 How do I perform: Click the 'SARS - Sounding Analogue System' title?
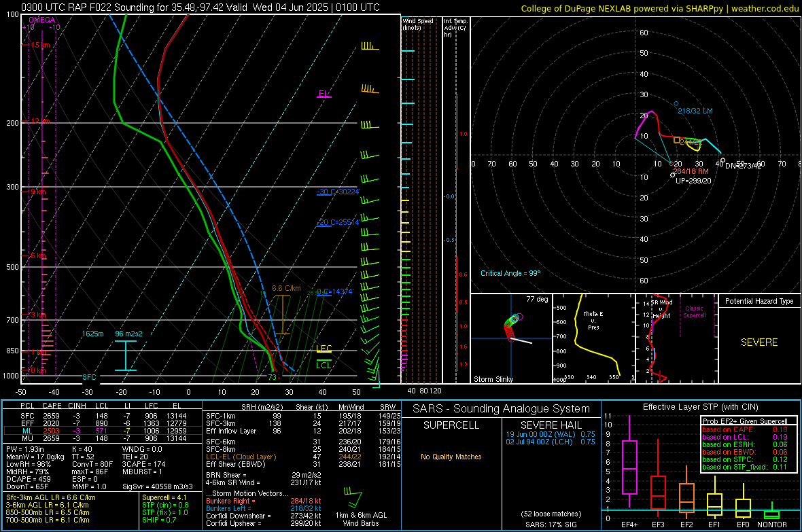coord(501,409)
